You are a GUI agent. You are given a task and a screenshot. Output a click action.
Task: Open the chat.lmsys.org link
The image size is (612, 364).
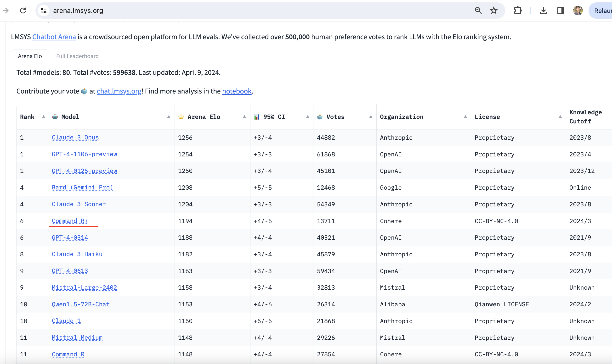click(119, 91)
